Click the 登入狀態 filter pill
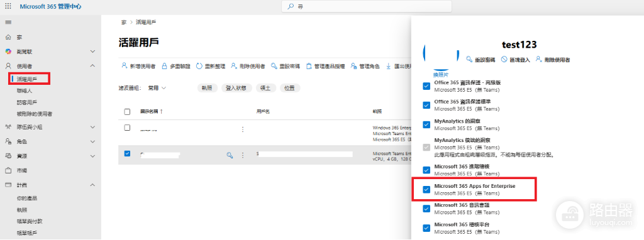Screen dimensions: 644x240 click(236, 88)
